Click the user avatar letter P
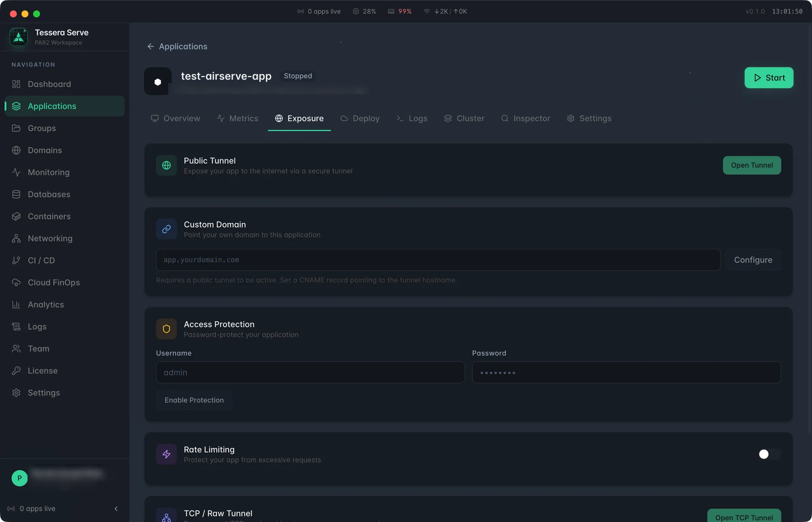 point(19,478)
